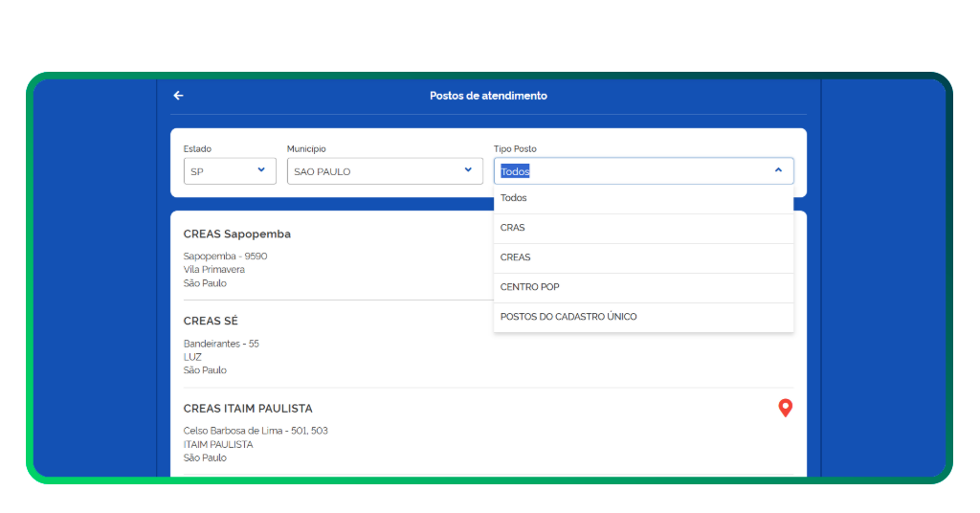Click the chevron arrow in Municipio field
The height and width of the screenshot is (513, 980).
click(x=468, y=170)
